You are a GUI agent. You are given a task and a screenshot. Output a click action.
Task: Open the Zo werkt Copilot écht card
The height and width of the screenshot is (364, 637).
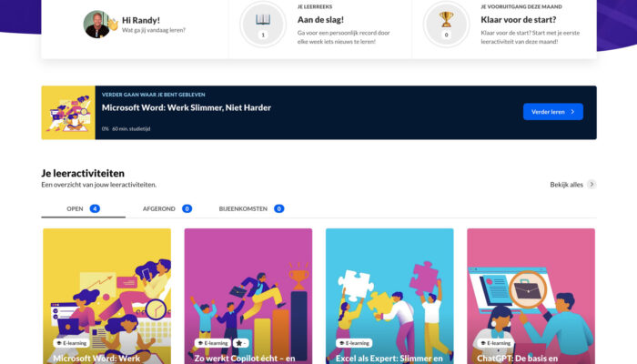(248, 291)
